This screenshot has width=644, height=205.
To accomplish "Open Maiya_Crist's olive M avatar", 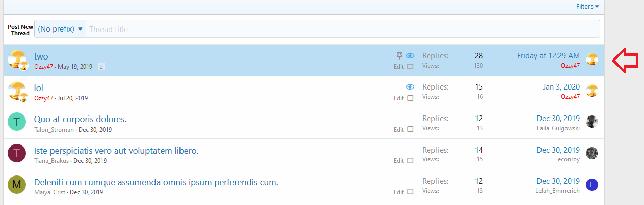I will coord(17,184).
